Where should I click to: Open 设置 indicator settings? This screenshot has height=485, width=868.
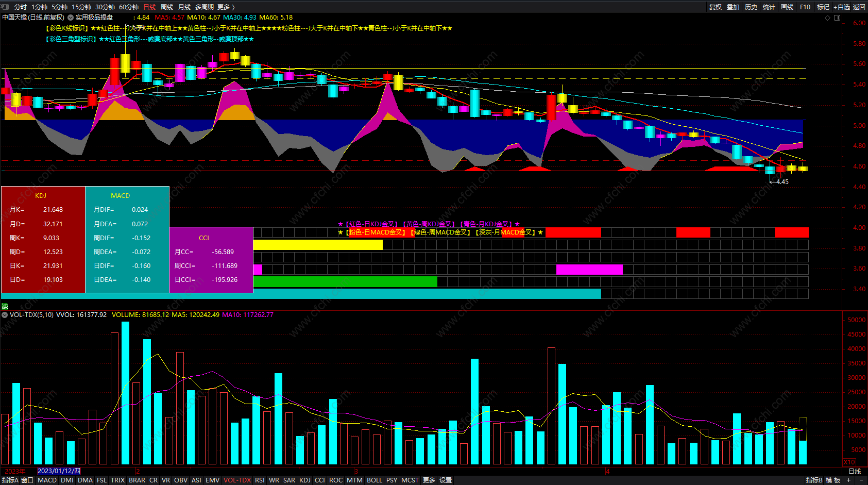click(446, 480)
